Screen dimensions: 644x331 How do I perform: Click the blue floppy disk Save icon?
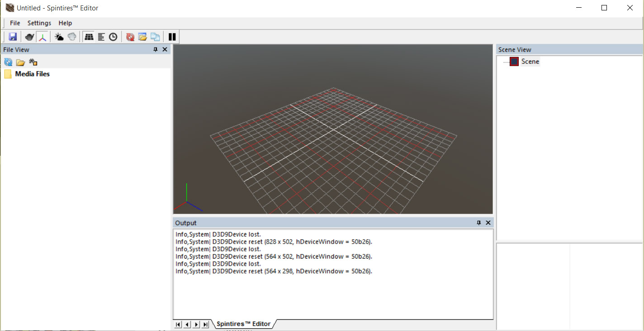(x=13, y=37)
